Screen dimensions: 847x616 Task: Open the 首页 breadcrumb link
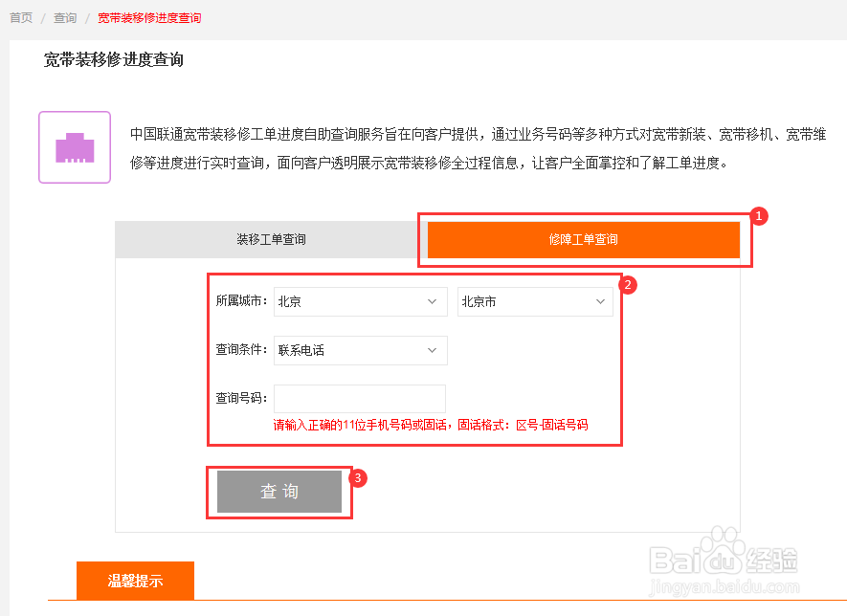[x=21, y=16]
